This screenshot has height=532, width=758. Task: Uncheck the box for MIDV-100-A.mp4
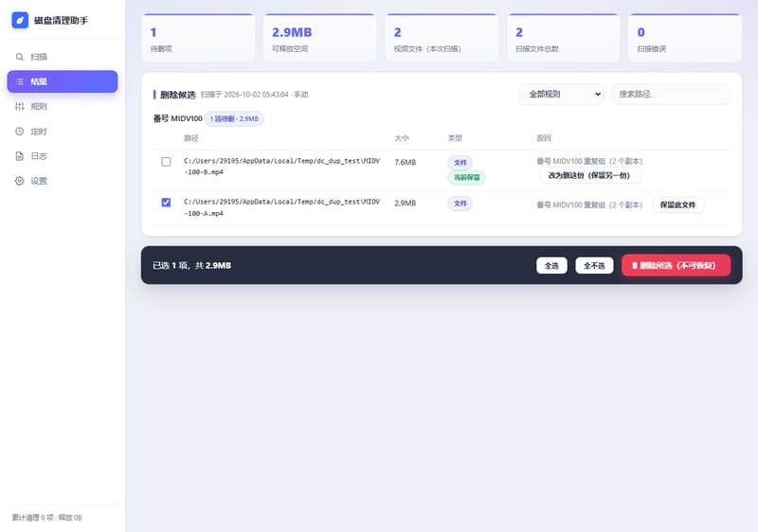pyautogui.click(x=166, y=203)
